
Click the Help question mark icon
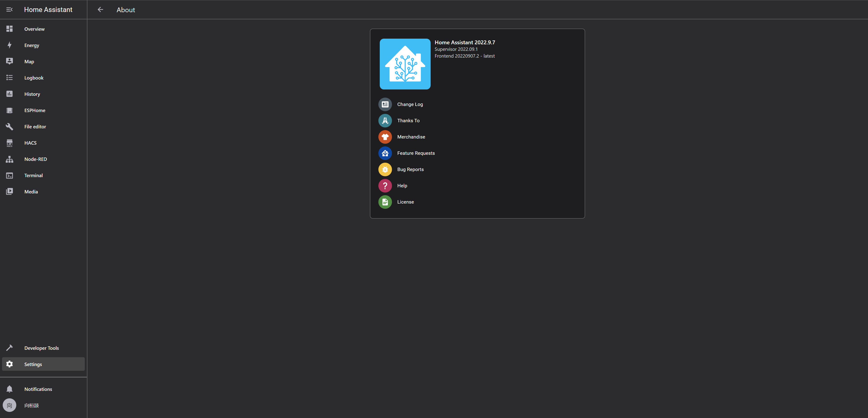click(385, 186)
